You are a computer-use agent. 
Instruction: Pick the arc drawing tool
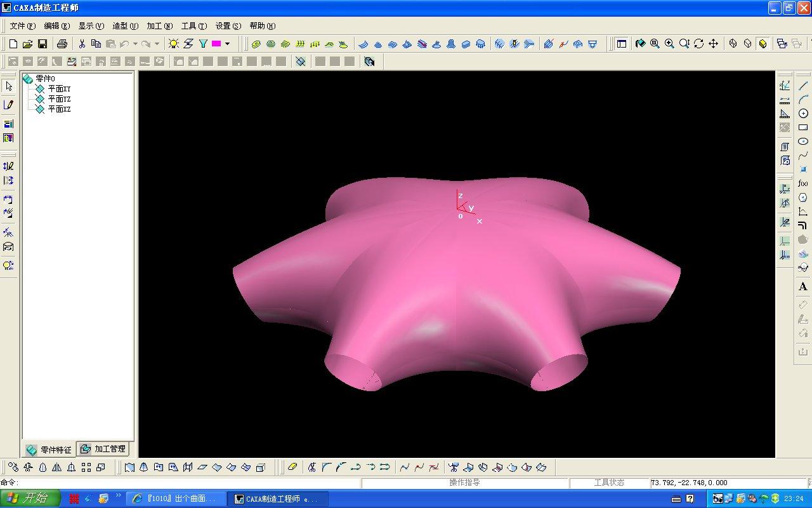803,100
